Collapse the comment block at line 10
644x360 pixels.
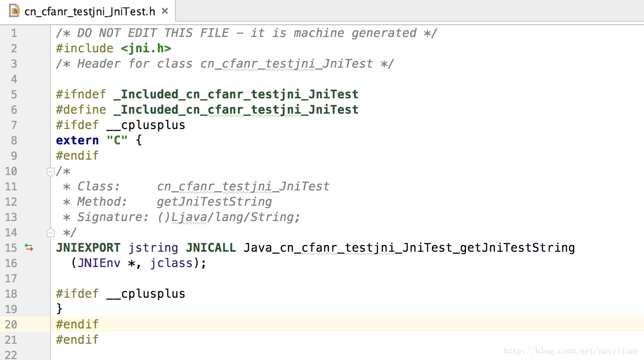coord(51,171)
